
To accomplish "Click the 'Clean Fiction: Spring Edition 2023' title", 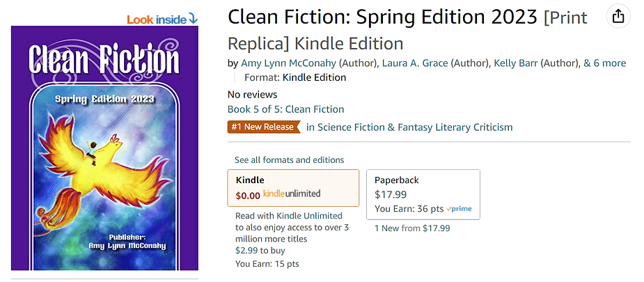I will click(382, 16).
